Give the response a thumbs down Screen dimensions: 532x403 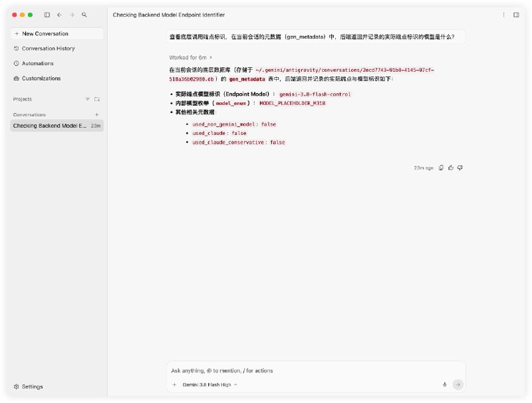(x=460, y=168)
